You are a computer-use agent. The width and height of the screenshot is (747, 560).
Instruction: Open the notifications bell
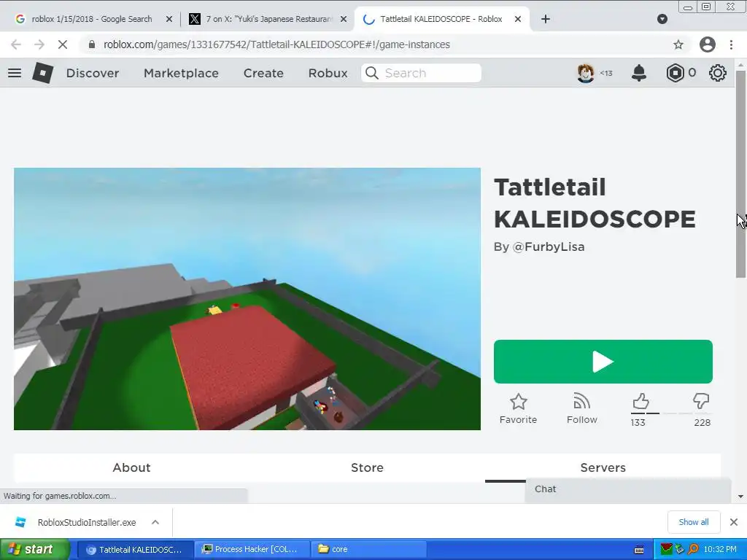point(639,73)
